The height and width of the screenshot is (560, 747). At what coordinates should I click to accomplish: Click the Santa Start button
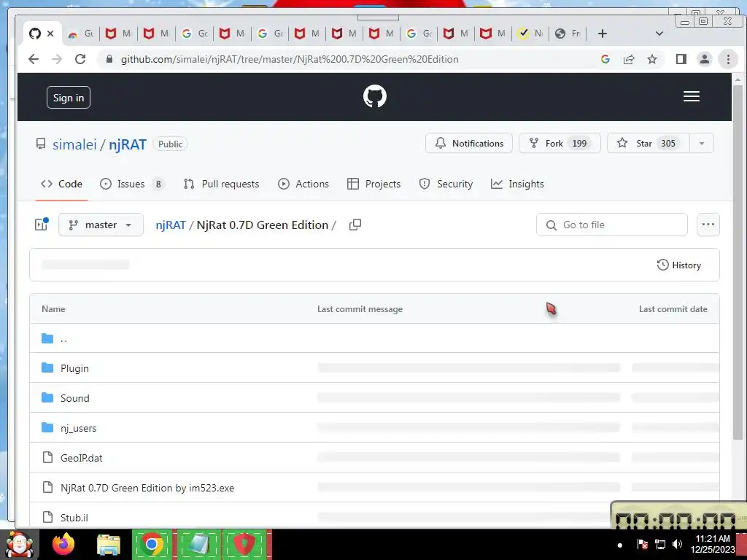[20, 544]
